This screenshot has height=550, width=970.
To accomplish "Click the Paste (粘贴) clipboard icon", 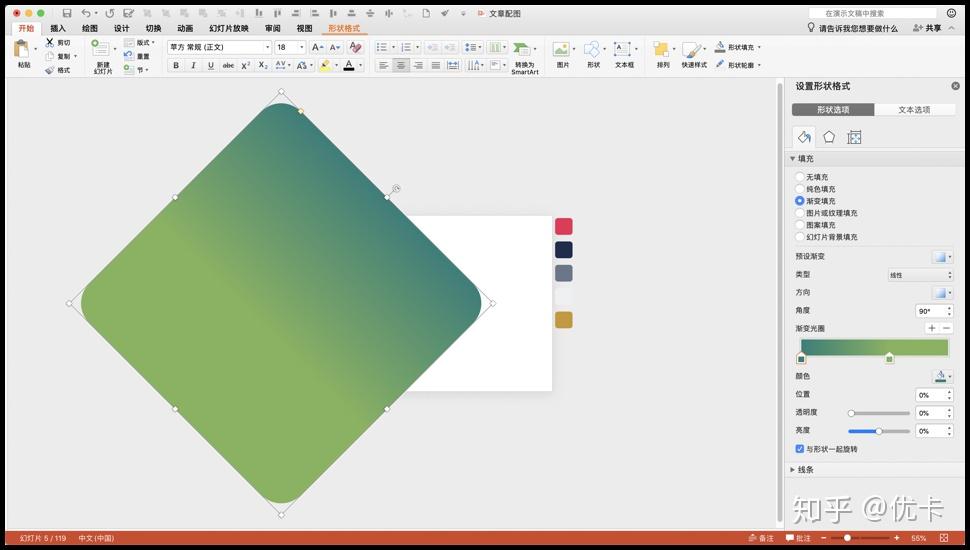I will pos(22,49).
